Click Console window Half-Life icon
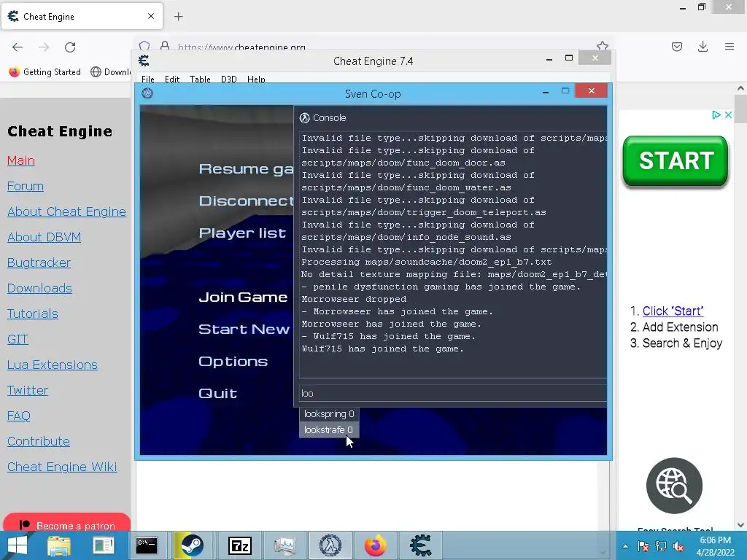 coord(304,117)
